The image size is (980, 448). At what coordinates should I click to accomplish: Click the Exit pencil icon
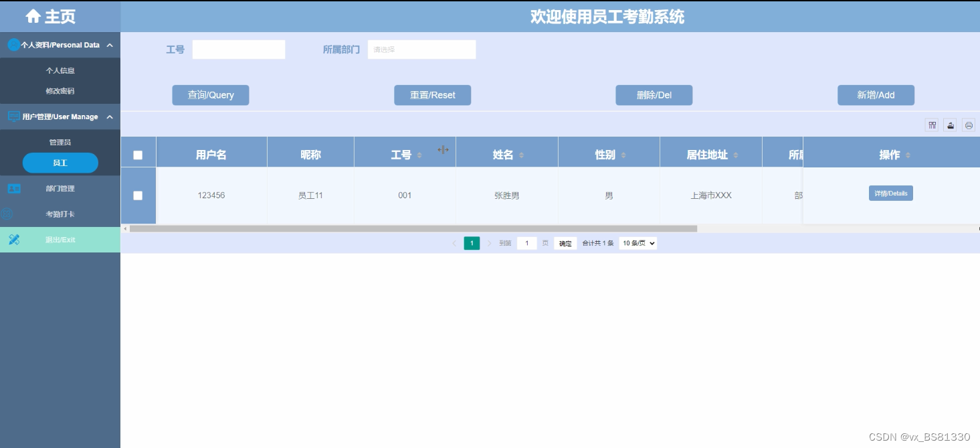tap(14, 240)
